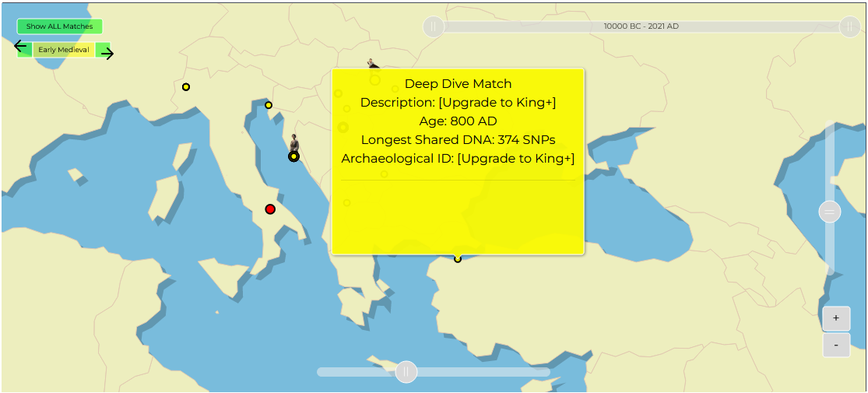
Task: Click the bottom horizontal slider handle
Action: (406, 371)
